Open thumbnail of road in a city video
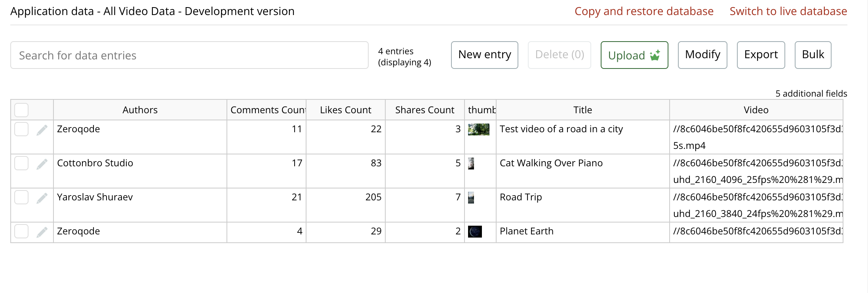The height and width of the screenshot is (293, 868). click(x=478, y=129)
